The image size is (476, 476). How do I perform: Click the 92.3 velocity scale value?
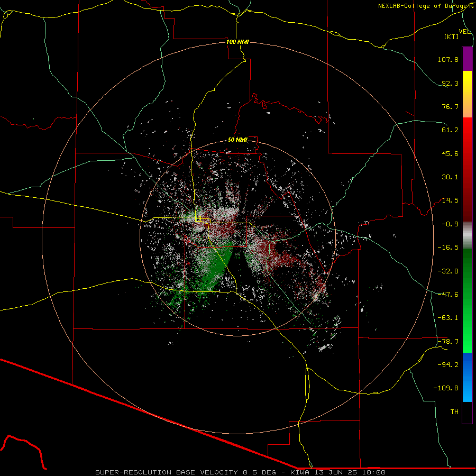coord(450,83)
